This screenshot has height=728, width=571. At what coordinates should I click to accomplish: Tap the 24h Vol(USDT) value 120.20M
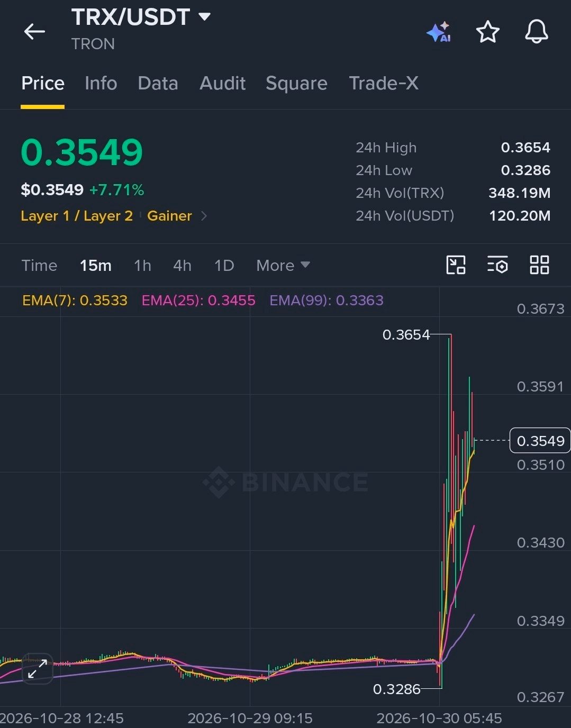tap(520, 216)
